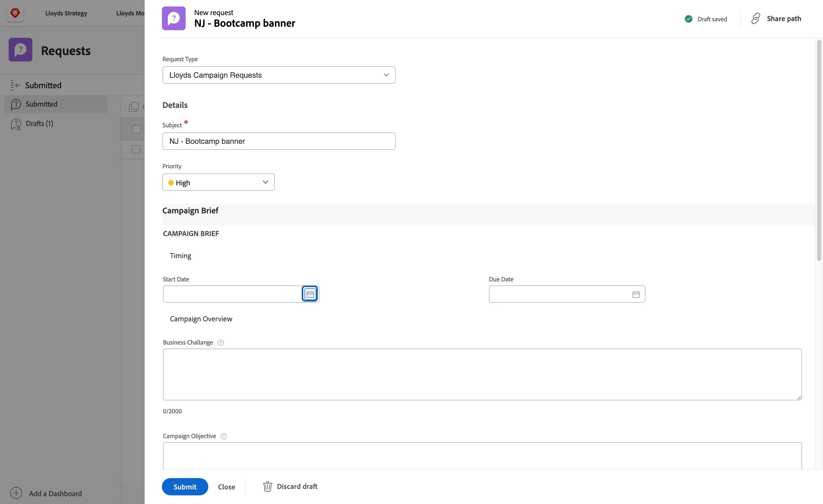The width and height of the screenshot is (823, 504).
Task: Click the yellow High priority dot
Action: [171, 183]
